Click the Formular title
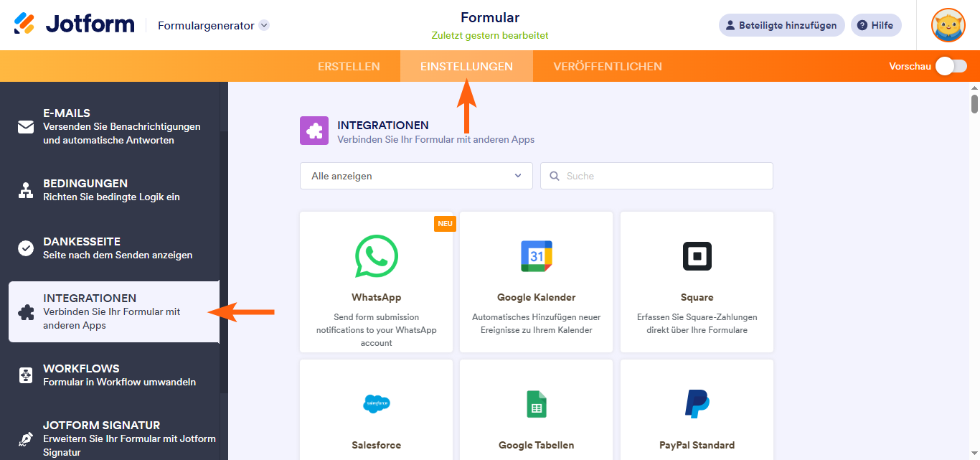Screen dimensions: 980x460 490,18
